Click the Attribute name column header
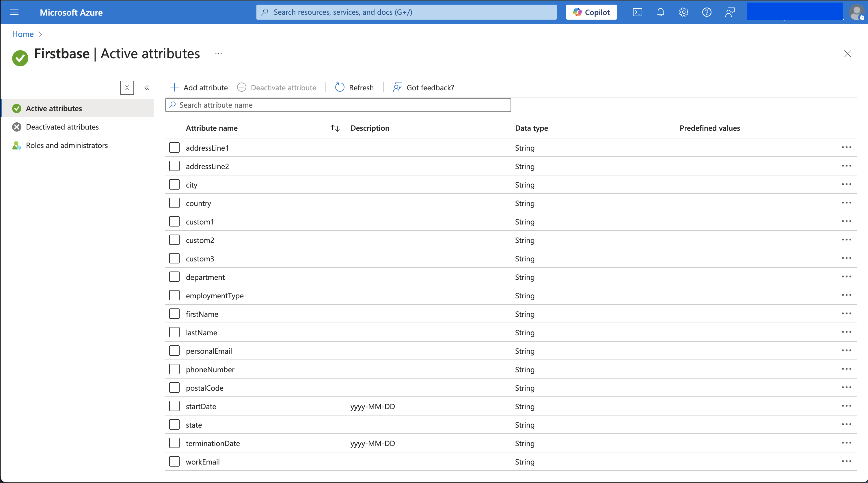Screen dimensions: 868x483 click(x=212, y=128)
